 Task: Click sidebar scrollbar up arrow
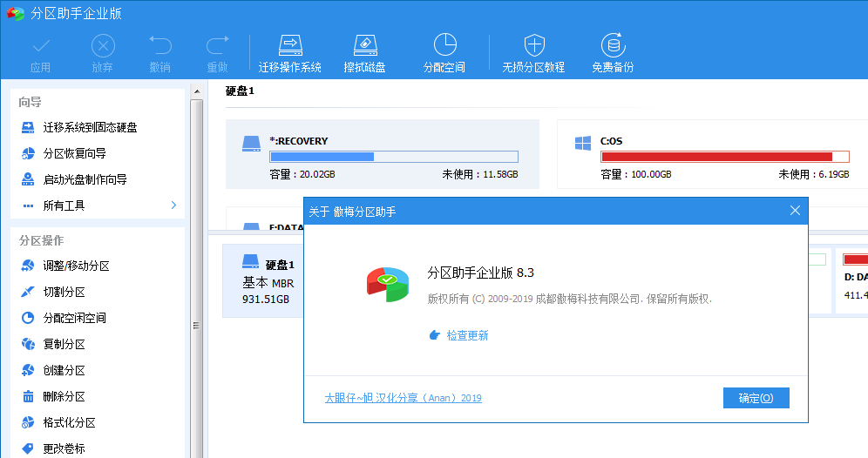(197, 91)
